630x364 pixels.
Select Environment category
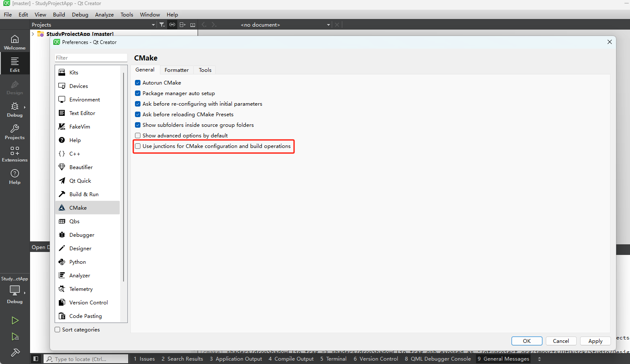pos(88,99)
